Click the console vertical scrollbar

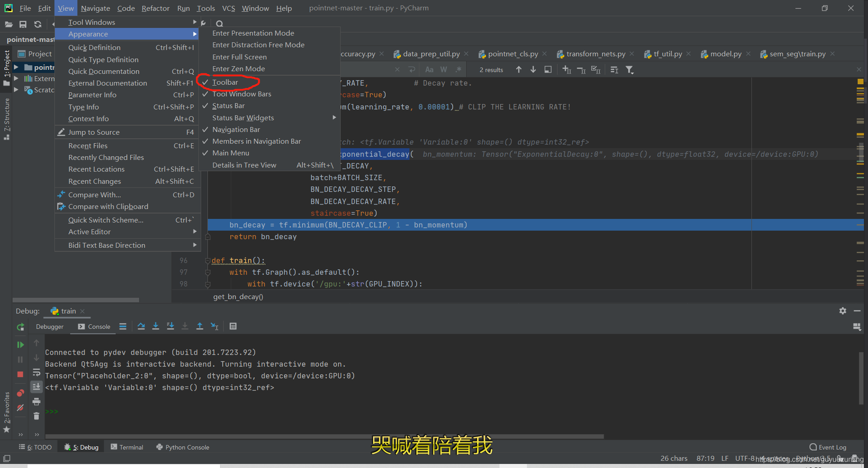point(862,377)
